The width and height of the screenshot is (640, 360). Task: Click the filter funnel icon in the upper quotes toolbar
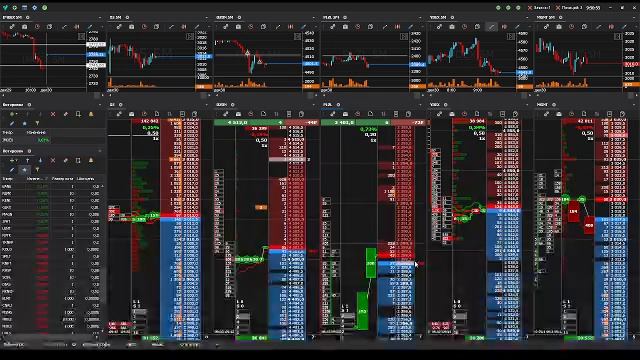coord(37,123)
